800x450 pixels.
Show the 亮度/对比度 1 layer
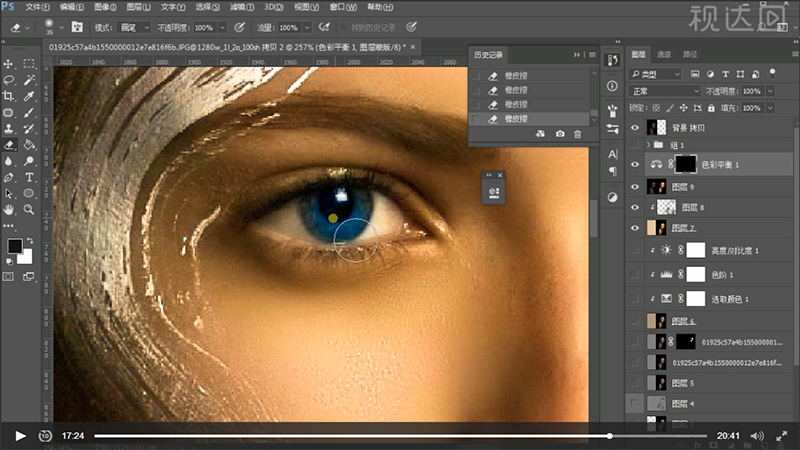[x=635, y=250]
